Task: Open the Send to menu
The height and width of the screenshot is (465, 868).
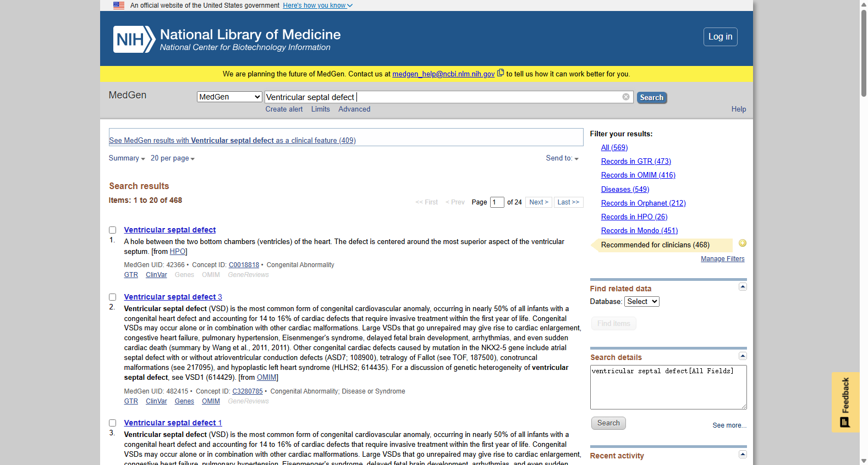Action: (x=562, y=158)
